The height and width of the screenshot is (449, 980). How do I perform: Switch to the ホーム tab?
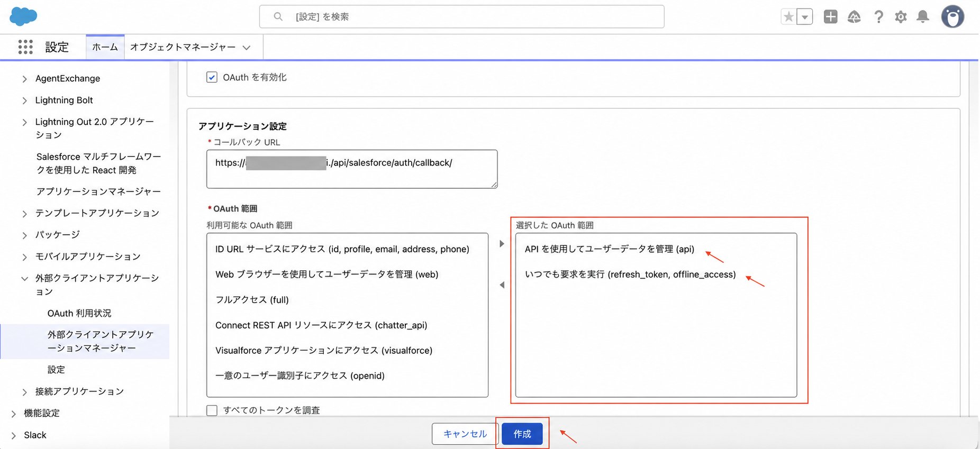[x=105, y=47]
